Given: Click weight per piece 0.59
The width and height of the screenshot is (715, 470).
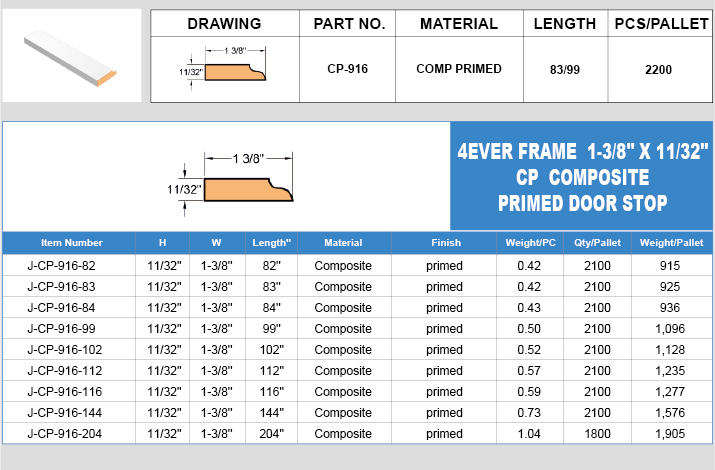Looking at the screenshot, I should coord(529,392).
